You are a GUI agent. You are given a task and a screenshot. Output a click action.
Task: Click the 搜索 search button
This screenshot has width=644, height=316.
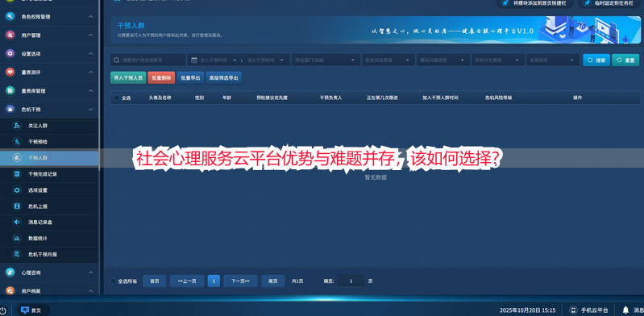pyautogui.click(x=596, y=60)
